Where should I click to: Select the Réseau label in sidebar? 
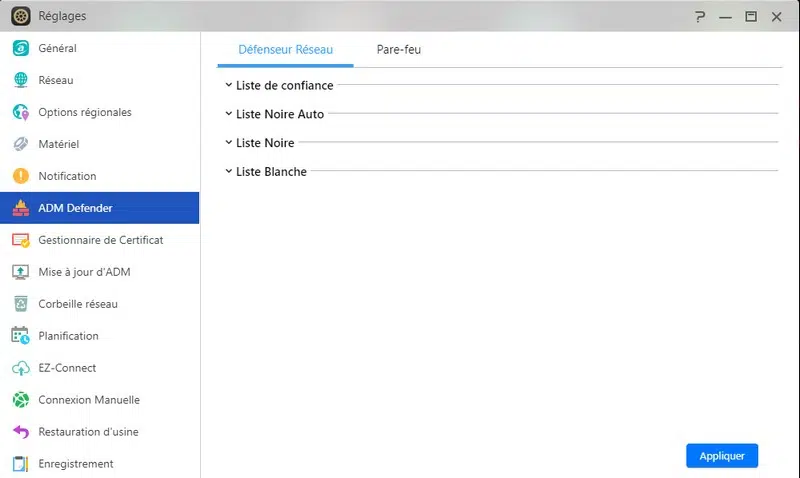[x=56, y=80]
